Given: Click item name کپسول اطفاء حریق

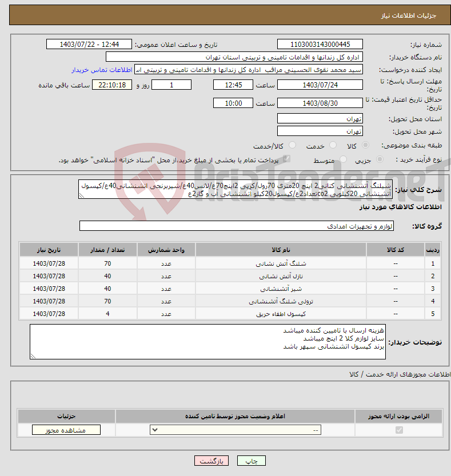Looking at the screenshot, I should [281, 314].
